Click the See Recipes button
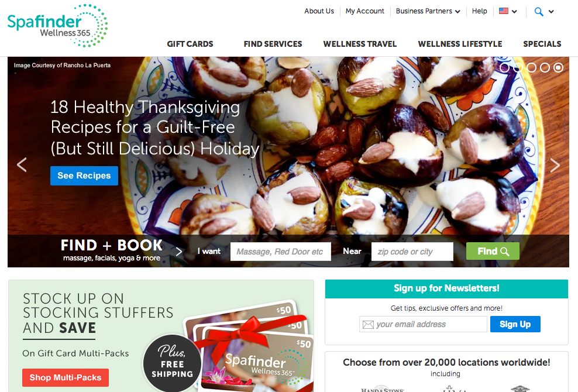578x392 pixels. [84, 176]
